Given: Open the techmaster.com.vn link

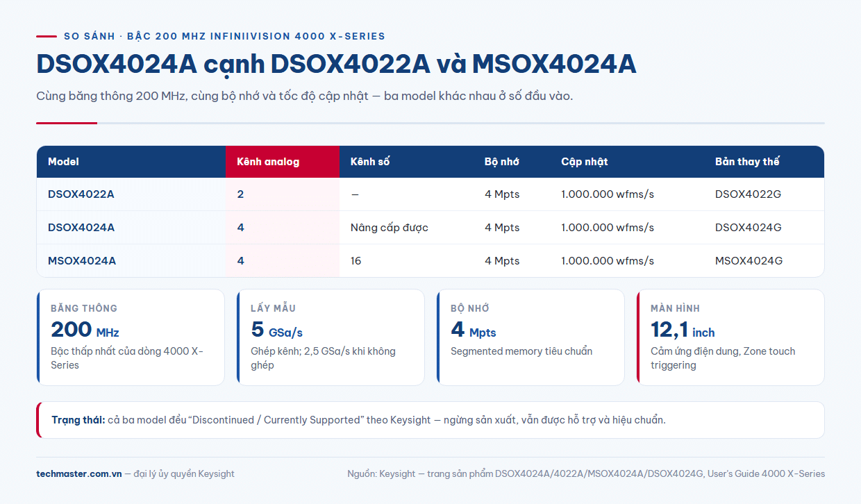Looking at the screenshot, I should [x=78, y=474].
